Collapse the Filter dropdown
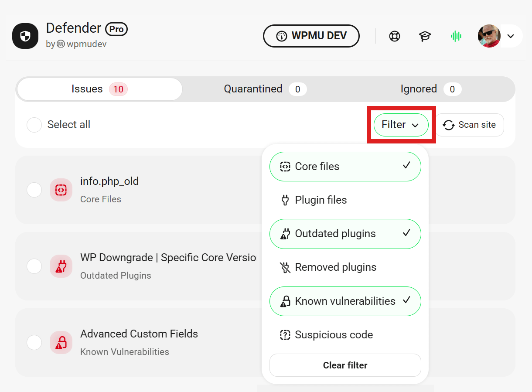This screenshot has width=532, height=392. tap(401, 125)
